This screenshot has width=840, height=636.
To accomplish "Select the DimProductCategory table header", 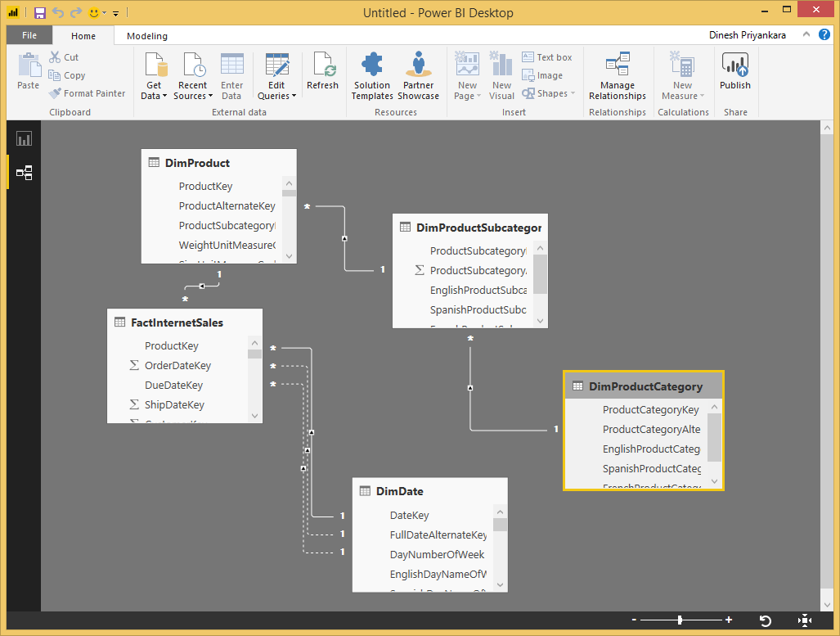I will click(x=644, y=386).
